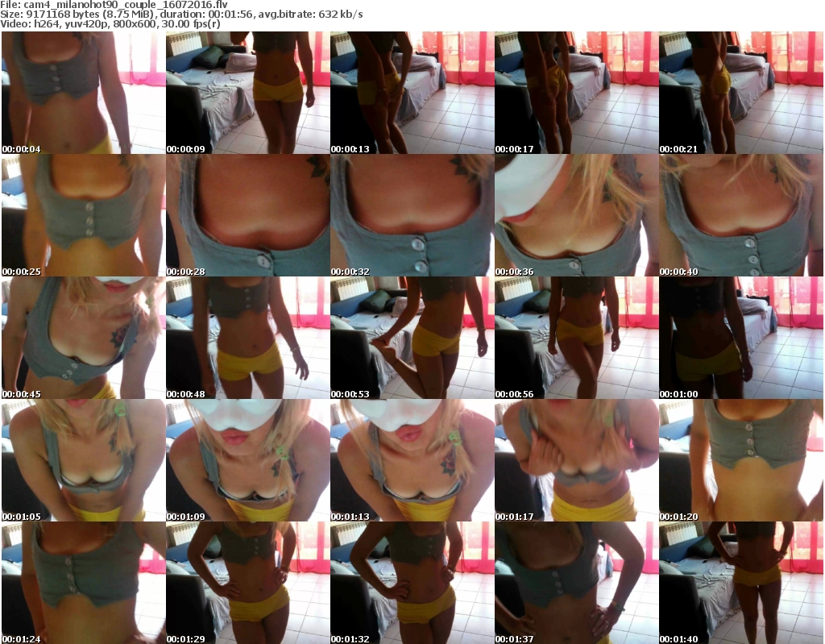The height and width of the screenshot is (644, 825).
Task: Open the thumbnail stamped 00:00:56
Action: [x=576, y=338]
